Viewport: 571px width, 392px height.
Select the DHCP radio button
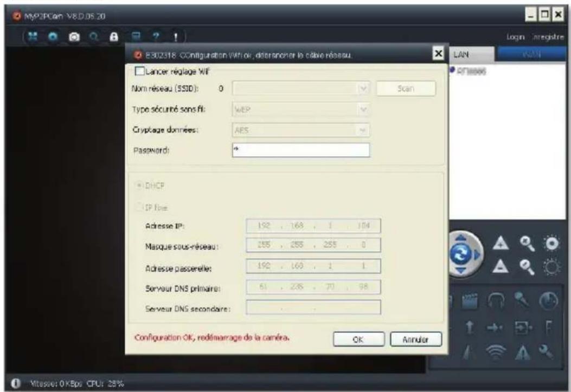coord(139,185)
